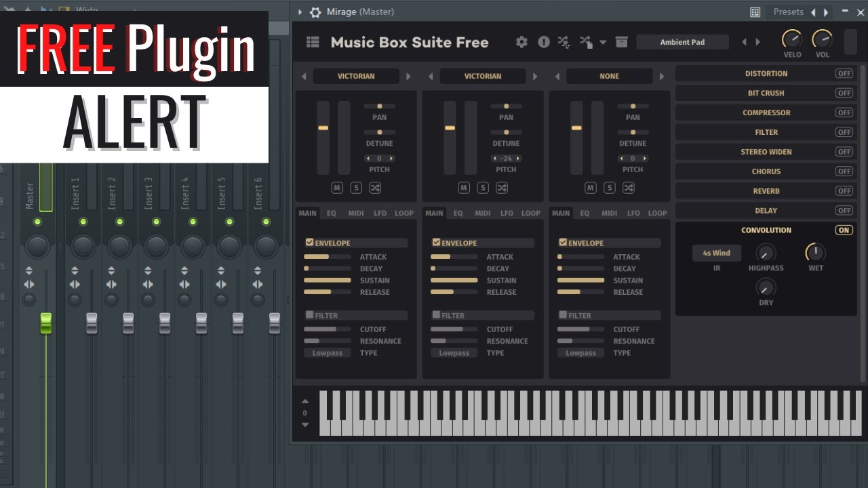Open the Mirage hamburger menu beside Music Box Suite Free

click(x=313, y=42)
